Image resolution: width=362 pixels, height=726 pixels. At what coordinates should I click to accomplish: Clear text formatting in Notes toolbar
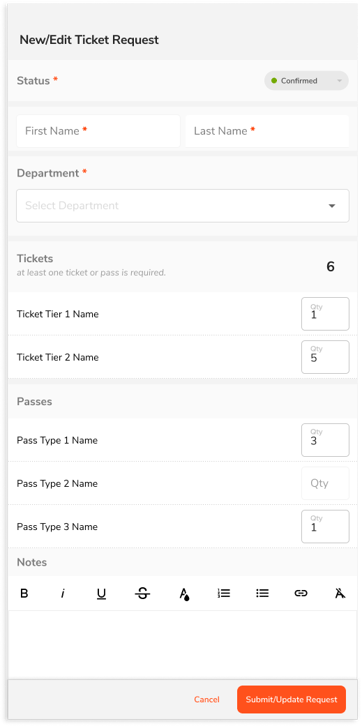point(340,593)
